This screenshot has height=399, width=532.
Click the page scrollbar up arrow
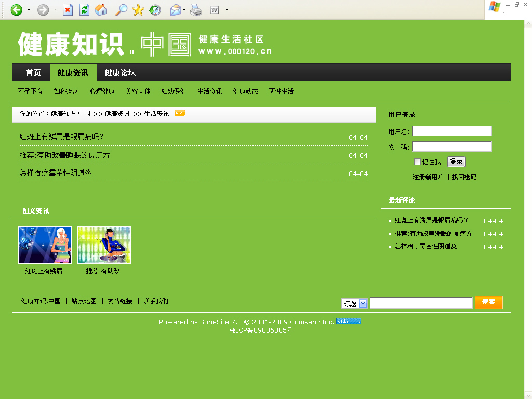528,24
